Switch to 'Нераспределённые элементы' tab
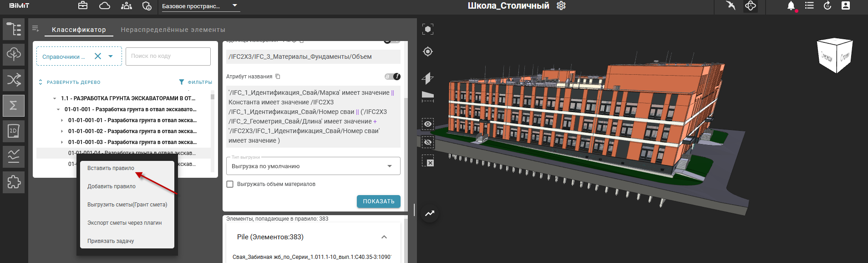Image resolution: width=868 pixels, height=263 pixels. point(173,30)
